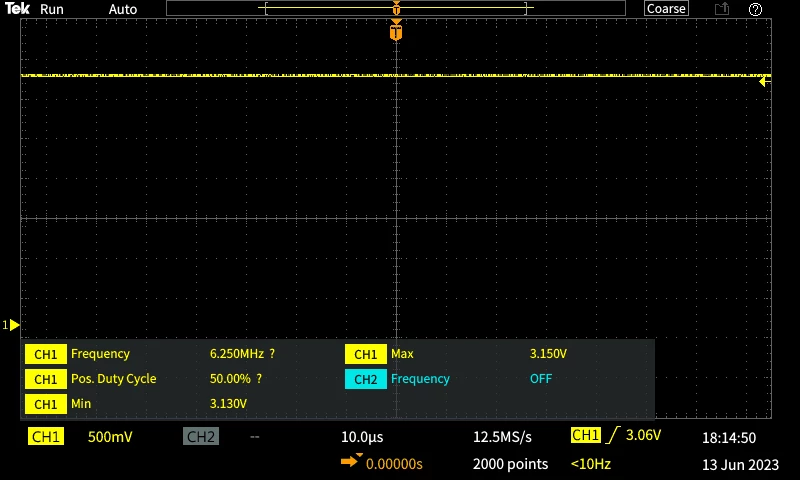Click the 18:14:50 time display
This screenshot has height=480, width=800.
pos(729,438)
